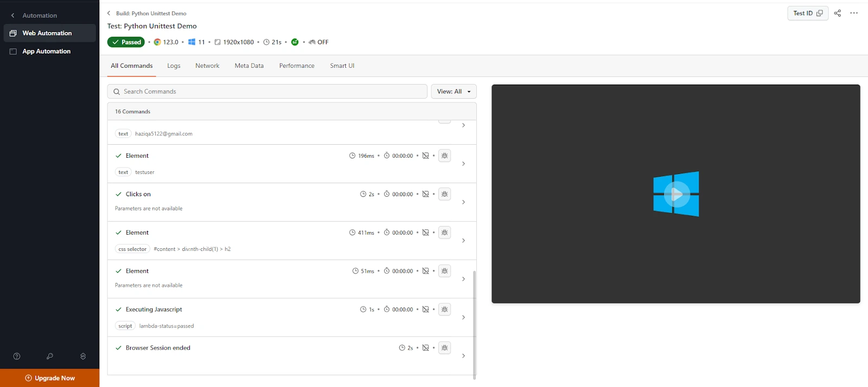Click the key icon at the sidebar bottom
The height and width of the screenshot is (387, 868).
pos(50,356)
